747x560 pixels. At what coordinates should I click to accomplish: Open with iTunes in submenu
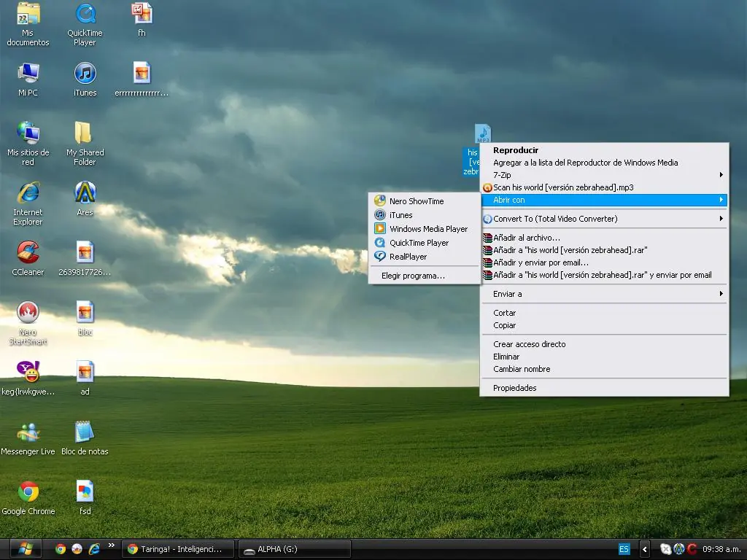(425, 215)
